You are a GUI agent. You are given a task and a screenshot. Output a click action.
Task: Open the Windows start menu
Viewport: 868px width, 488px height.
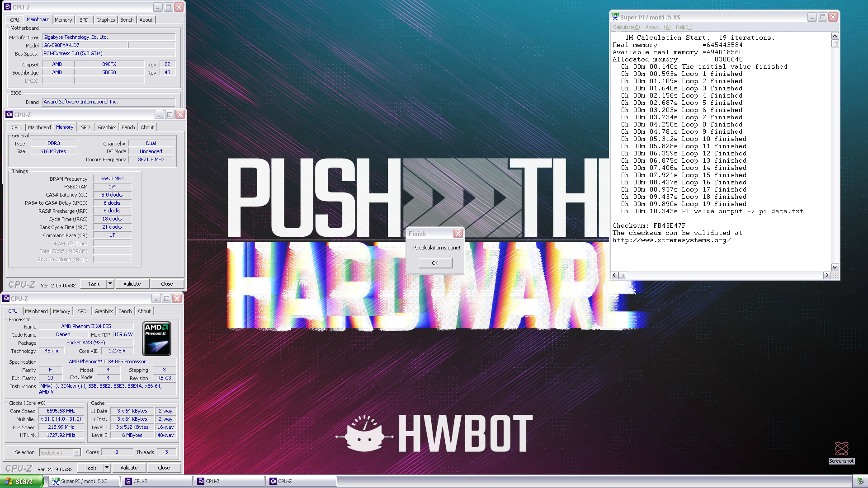pos(21,481)
